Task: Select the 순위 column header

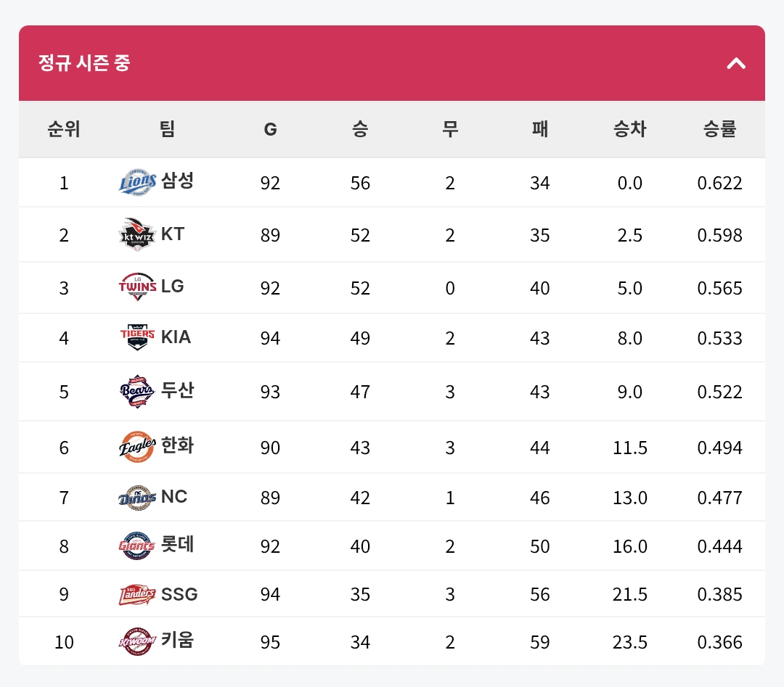Action: point(63,129)
